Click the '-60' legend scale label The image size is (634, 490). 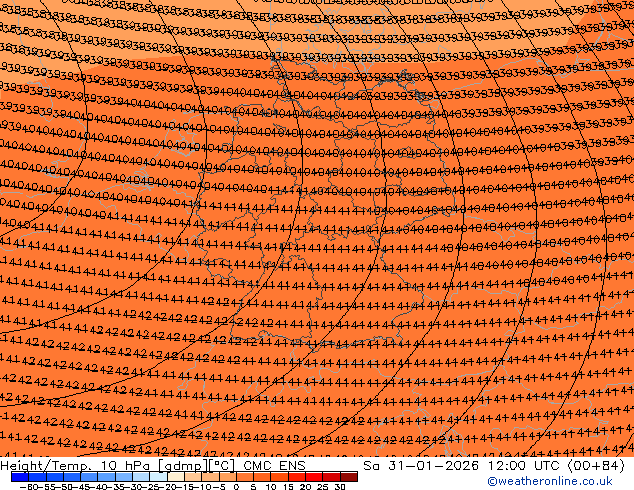point(28,487)
